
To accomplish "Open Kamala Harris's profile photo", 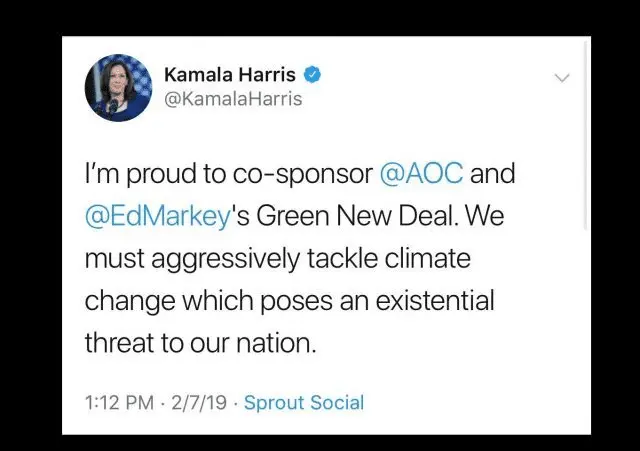I will tap(118, 88).
